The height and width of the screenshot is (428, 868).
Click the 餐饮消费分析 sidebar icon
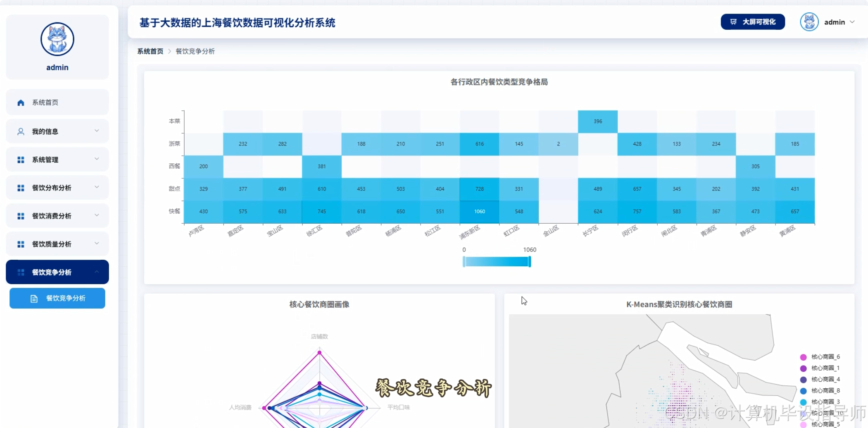point(20,215)
